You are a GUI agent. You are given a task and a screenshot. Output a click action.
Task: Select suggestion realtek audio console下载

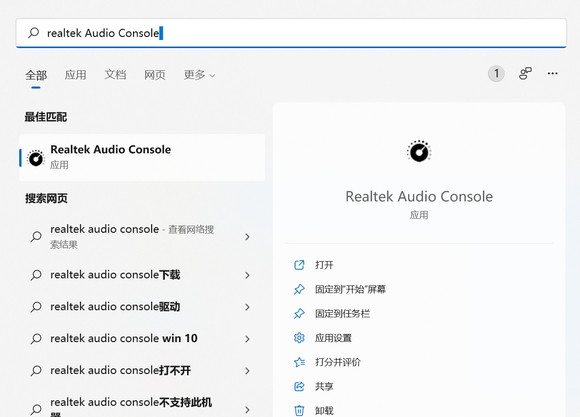pyautogui.click(x=142, y=275)
